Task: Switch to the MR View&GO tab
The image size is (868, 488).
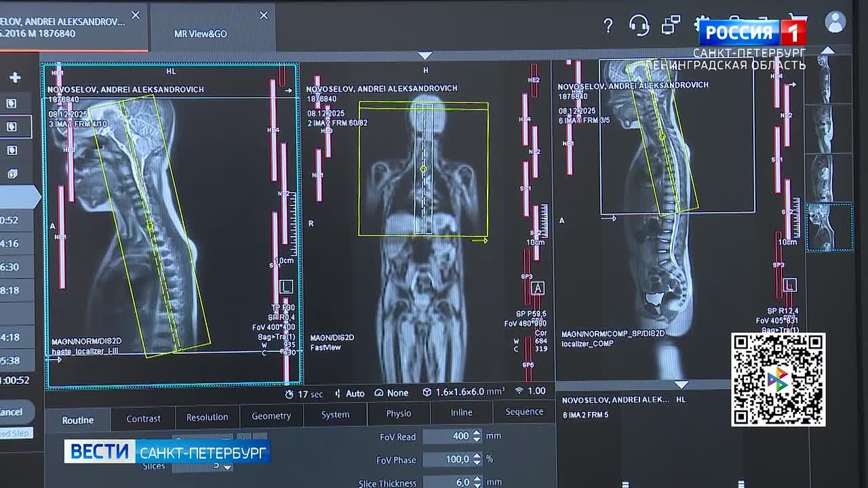Action: [x=201, y=34]
